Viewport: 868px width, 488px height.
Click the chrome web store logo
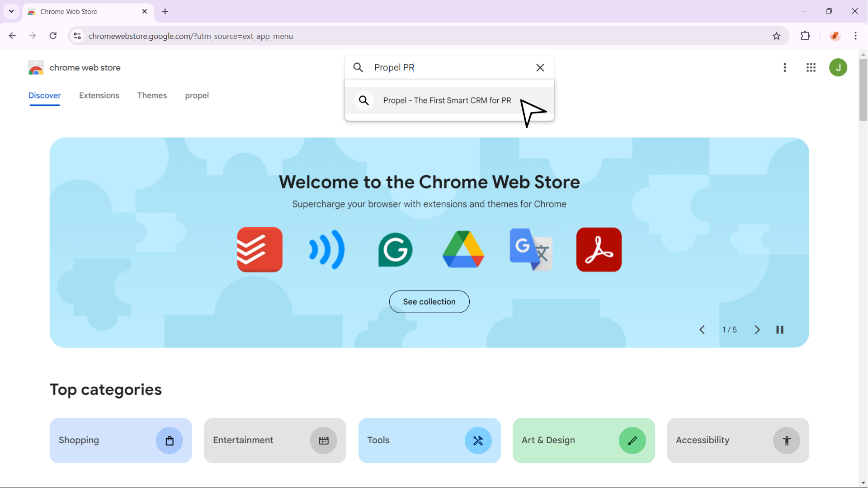(74, 68)
